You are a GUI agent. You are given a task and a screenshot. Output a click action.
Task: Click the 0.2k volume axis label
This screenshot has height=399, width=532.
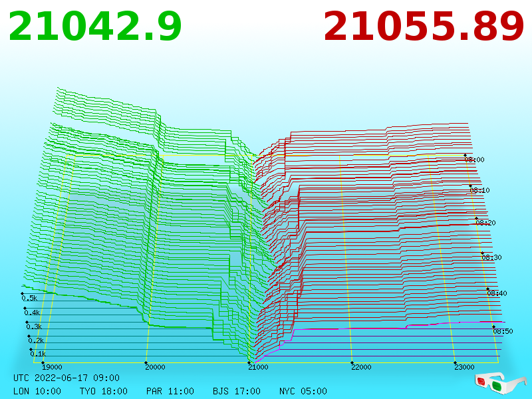pyautogui.click(x=36, y=340)
